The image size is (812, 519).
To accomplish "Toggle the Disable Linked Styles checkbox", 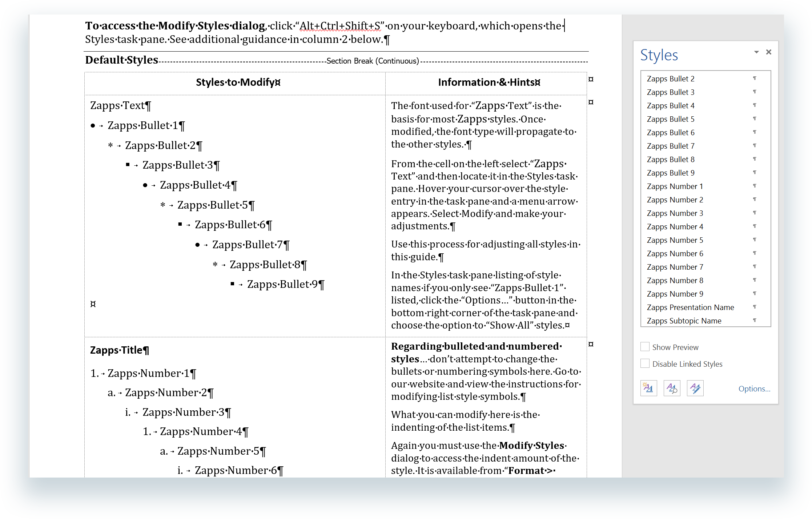I will click(645, 363).
